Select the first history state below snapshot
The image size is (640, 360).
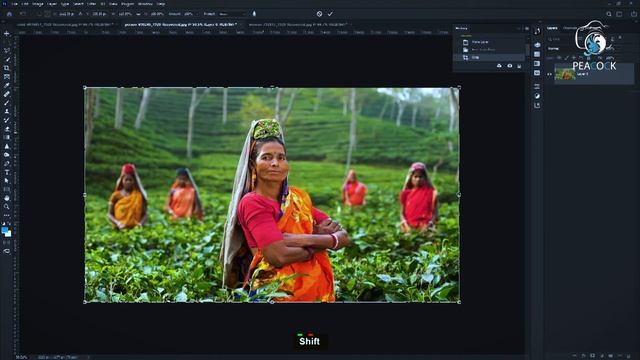489,42
